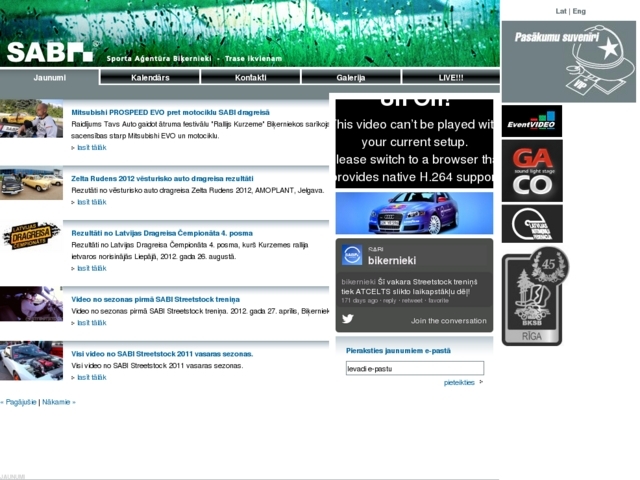Open the in-car Streetstock video thumbnail

tap(31, 304)
